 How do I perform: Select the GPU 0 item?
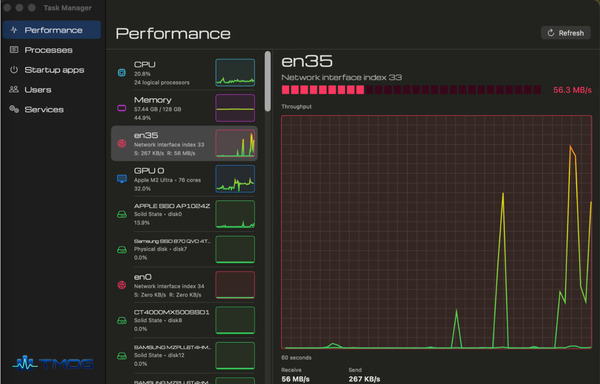point(184,179)
